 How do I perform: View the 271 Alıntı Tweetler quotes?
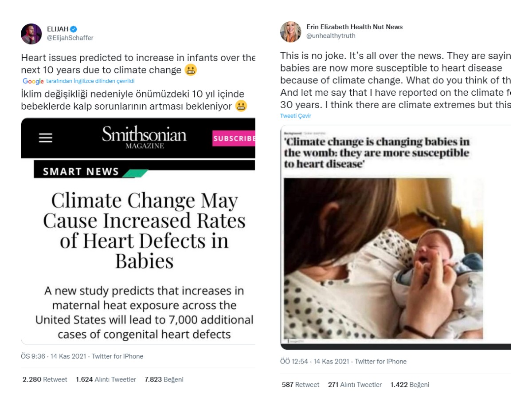(355, 385)
